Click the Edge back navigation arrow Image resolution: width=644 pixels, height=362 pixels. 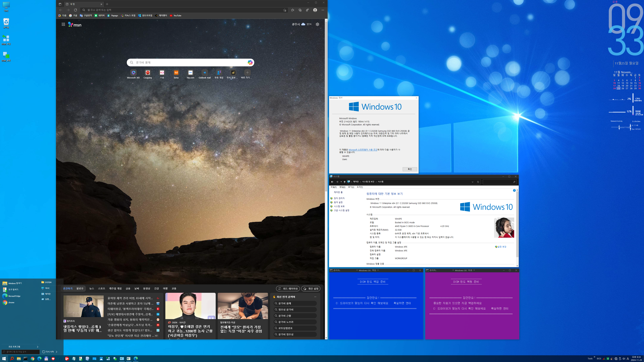(x=61, y=10)
